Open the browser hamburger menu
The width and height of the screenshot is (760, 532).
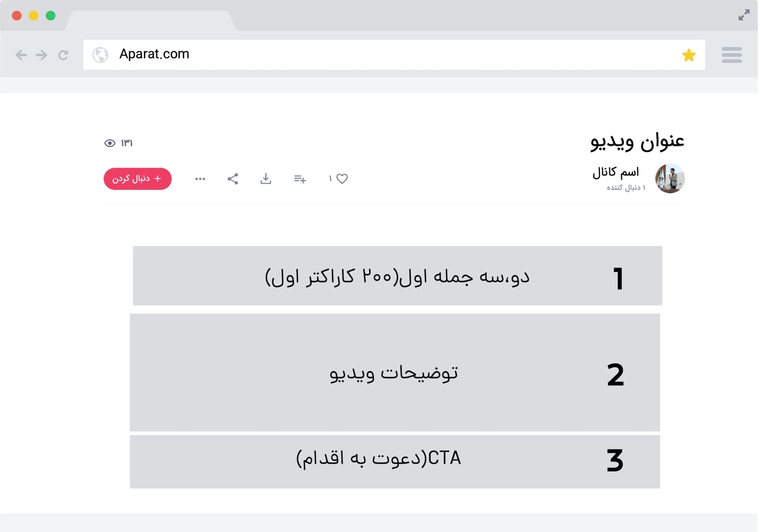(731, 55)
